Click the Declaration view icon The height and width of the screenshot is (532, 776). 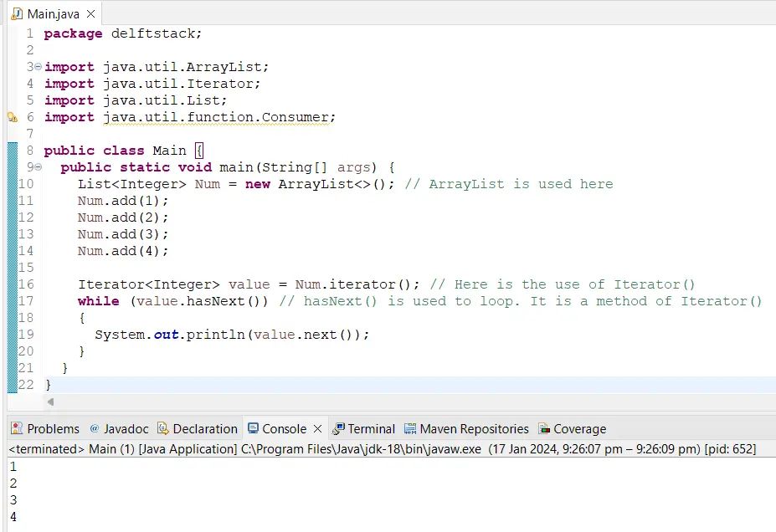(163, 428)
